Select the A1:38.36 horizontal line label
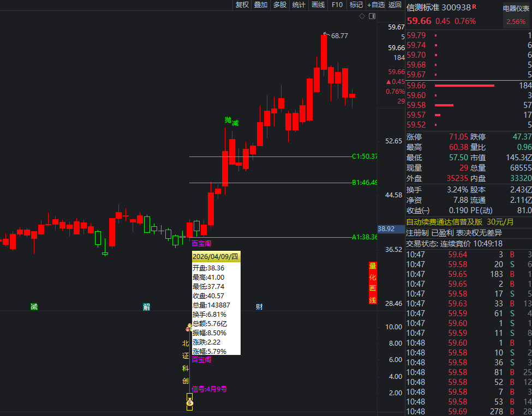Screen dimensions: 532x416 [x=364, y=237]
